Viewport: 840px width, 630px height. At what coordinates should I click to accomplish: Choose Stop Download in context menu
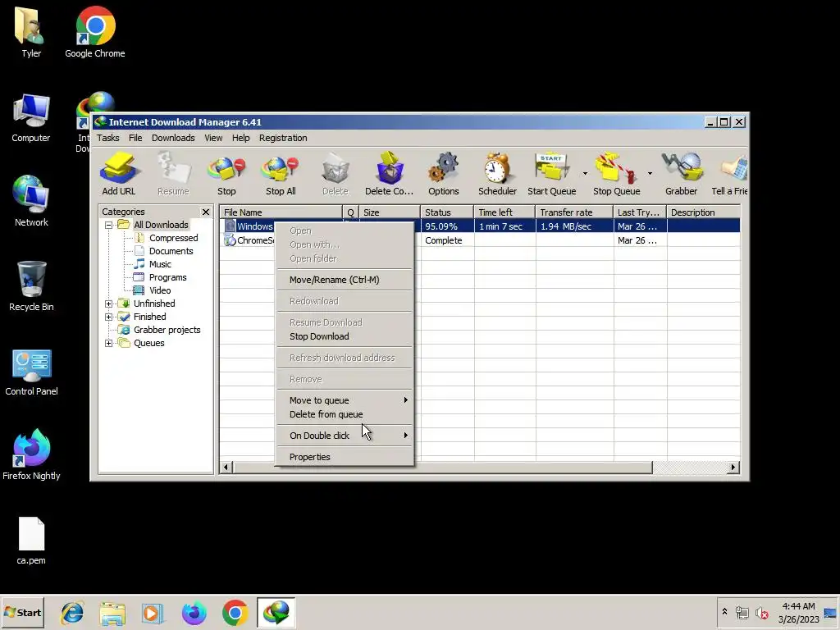coord(345,336)
